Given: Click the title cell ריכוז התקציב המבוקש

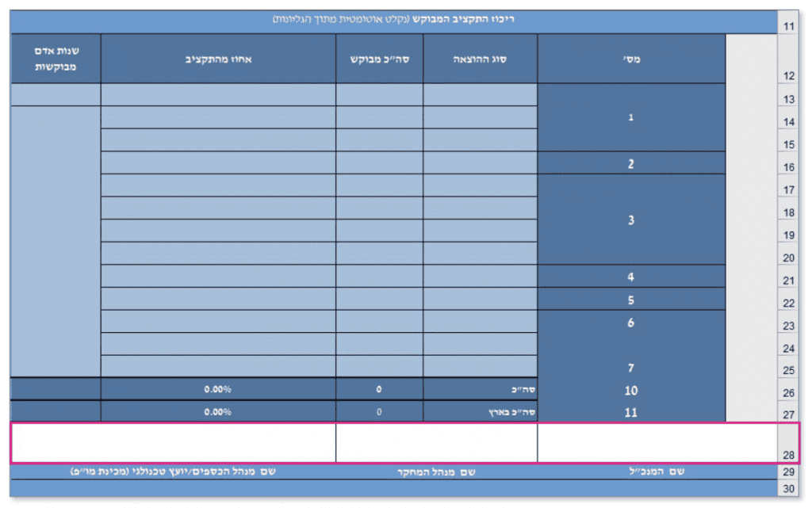Looking at the screenshot, I should tap(393, 19).
